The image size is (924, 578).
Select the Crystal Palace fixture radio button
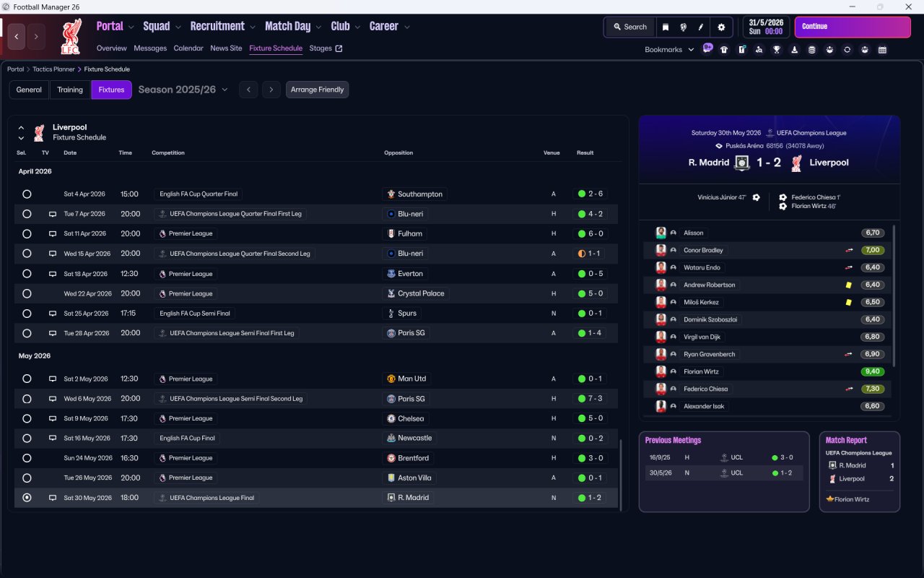click(x=27, y=293)
